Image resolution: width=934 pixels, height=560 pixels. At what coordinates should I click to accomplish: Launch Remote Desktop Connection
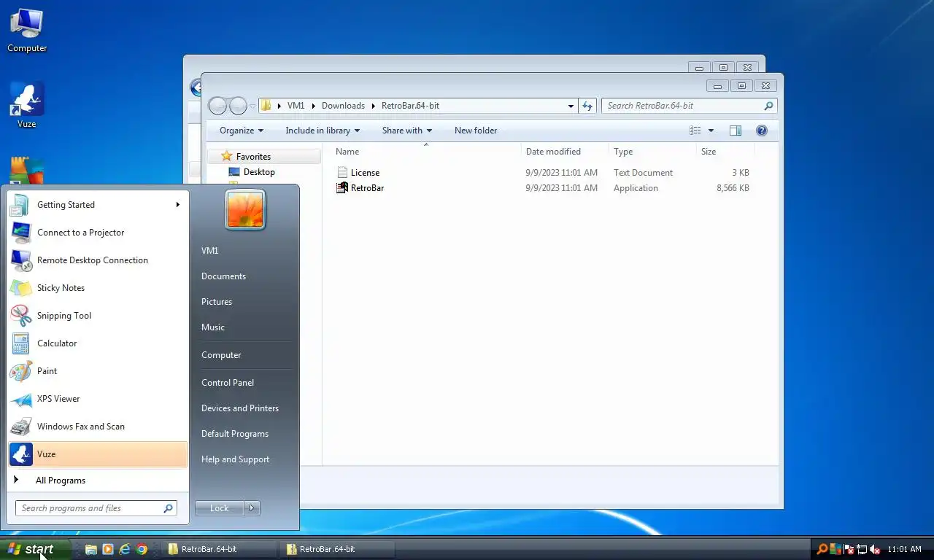point(98,260)
